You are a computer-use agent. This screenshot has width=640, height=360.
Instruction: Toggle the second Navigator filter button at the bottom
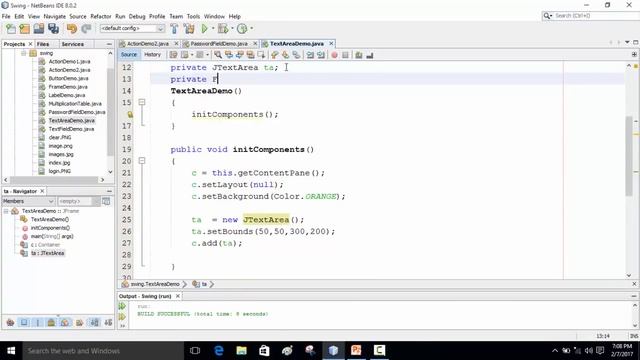(24, 322)
